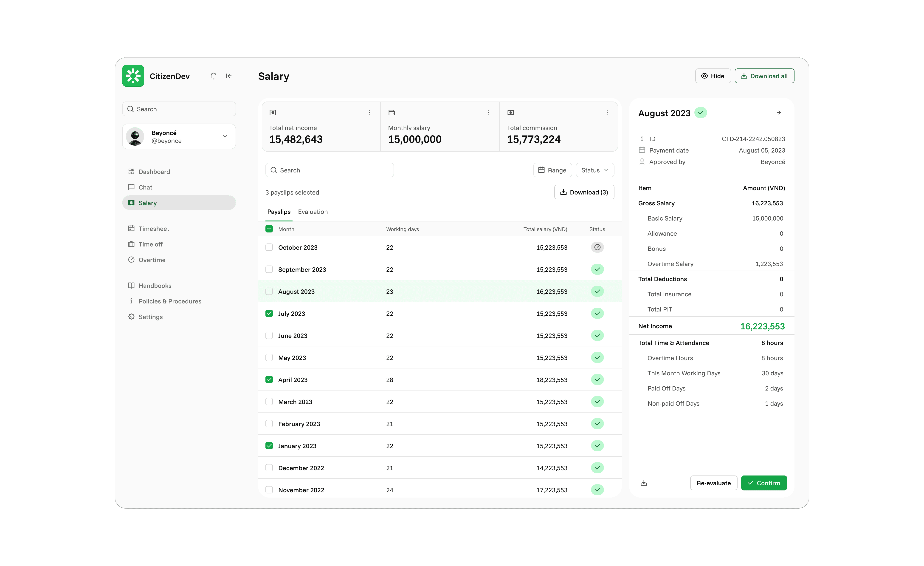Screen dimensions: 924x566
Task: Click the notification bell icon
Action: click(x=213, y=76)
